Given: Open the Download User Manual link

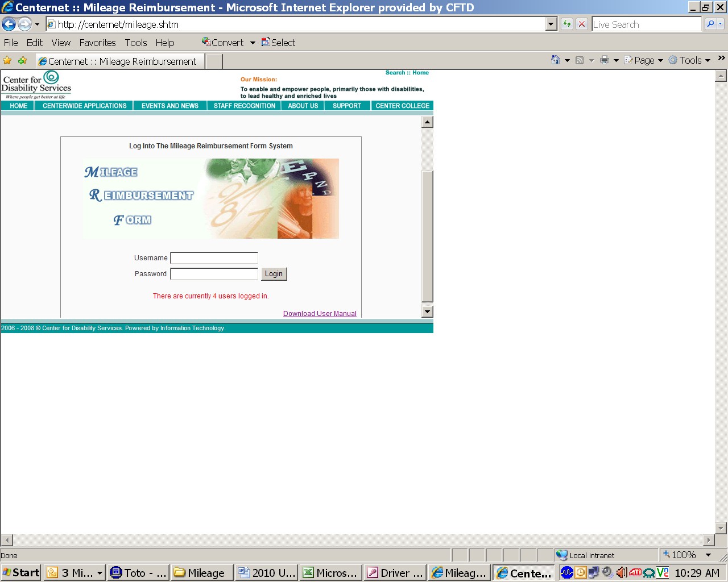Looking at the screenshot, I should [x=320, y=314].
